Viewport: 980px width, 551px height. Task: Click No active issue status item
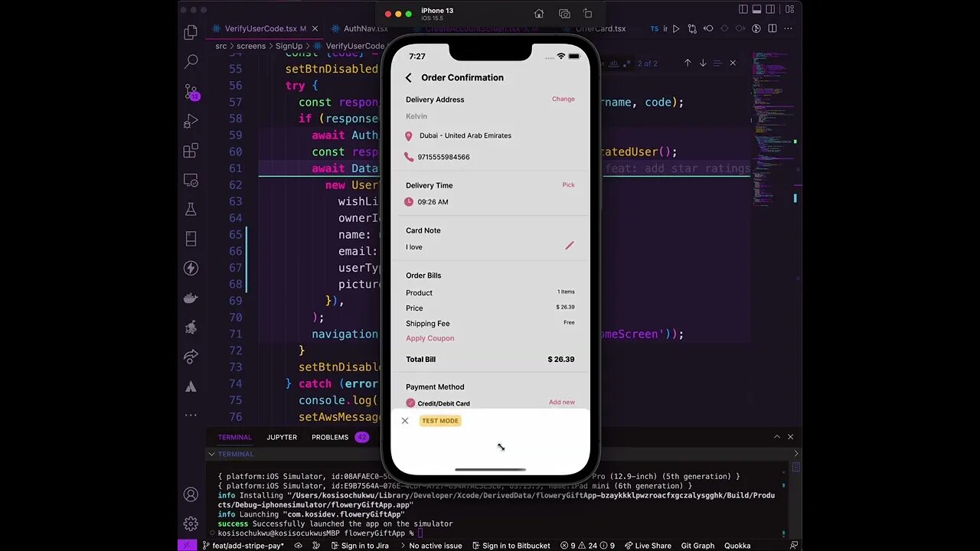430,546
